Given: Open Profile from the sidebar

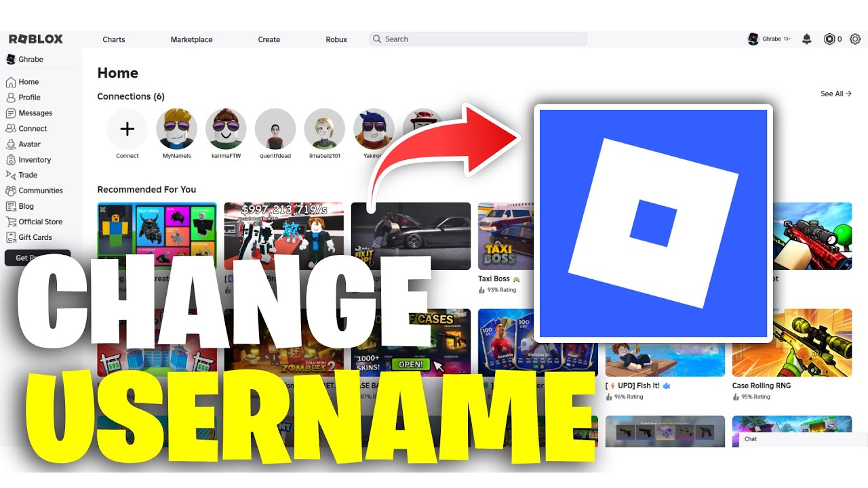Looking at the screenshot, I should (23, 98).
